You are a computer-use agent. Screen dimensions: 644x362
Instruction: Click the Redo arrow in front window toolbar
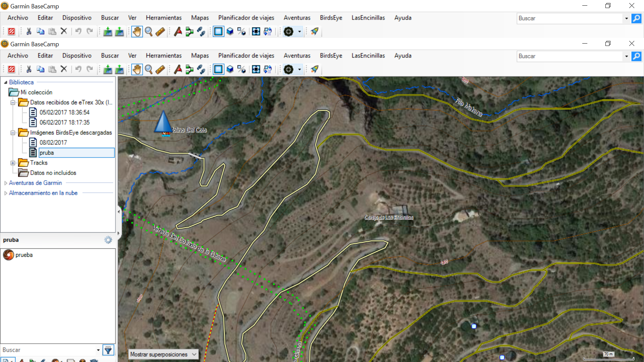[x=90, y=69]
